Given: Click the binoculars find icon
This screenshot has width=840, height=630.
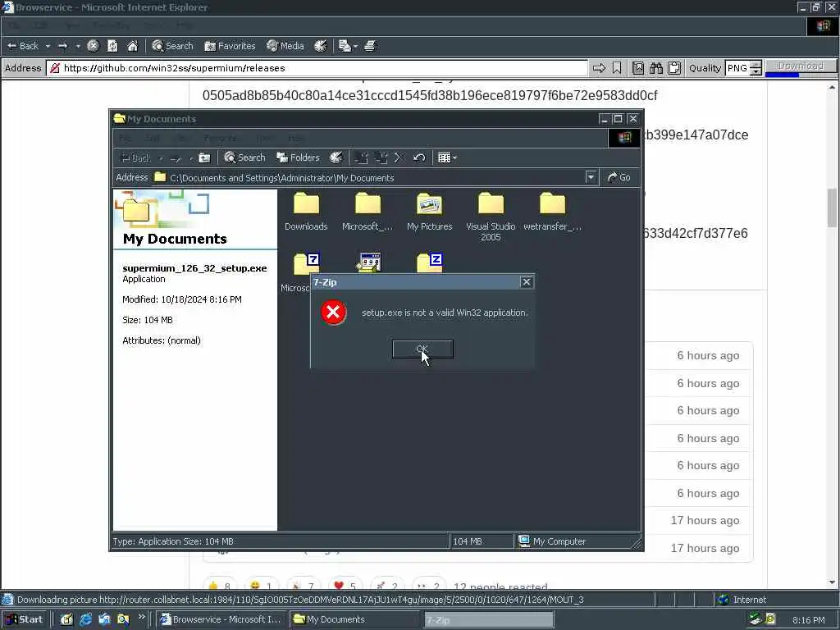Looking at the screenshot, I should (x=656, y=68).
